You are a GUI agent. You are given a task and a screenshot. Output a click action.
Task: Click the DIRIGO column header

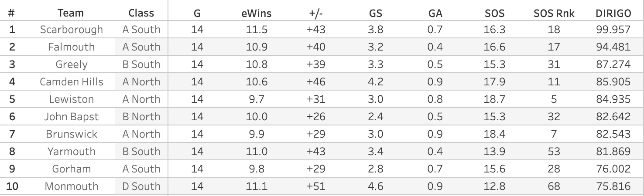[x=613, y=13]
